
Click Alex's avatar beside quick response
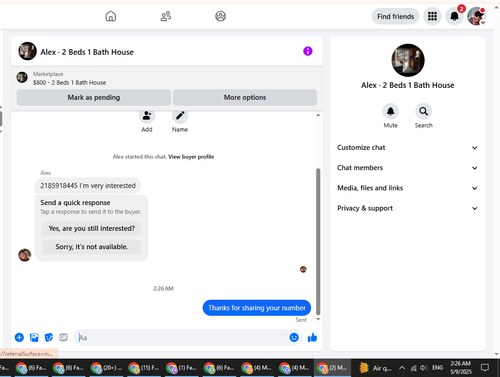[25, 255]
